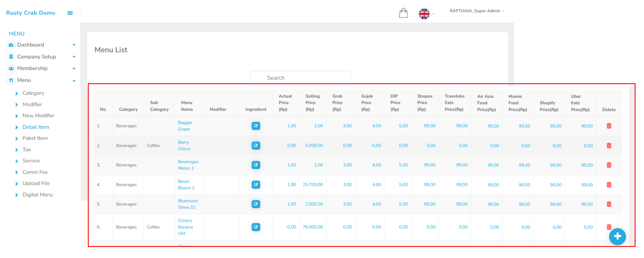The height and width of the screenshot is (258, 644).
Task: Click the blue plus add button
Action: point(617,236)
